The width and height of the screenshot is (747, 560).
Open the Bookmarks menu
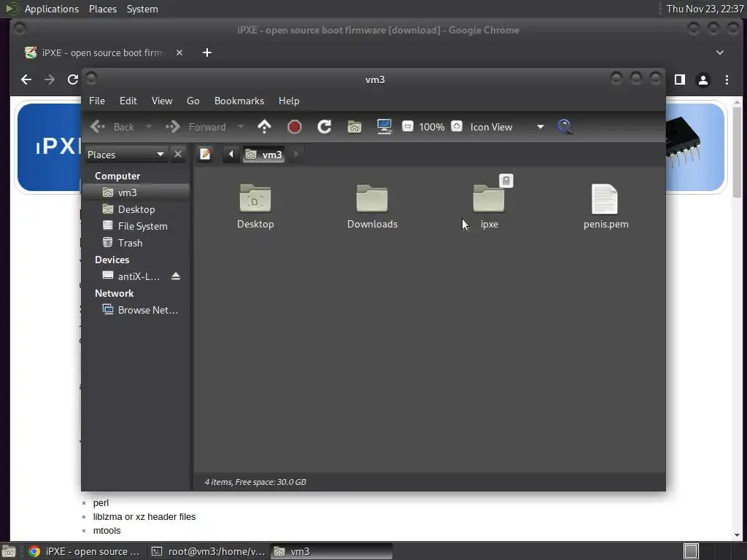(239, 101)
